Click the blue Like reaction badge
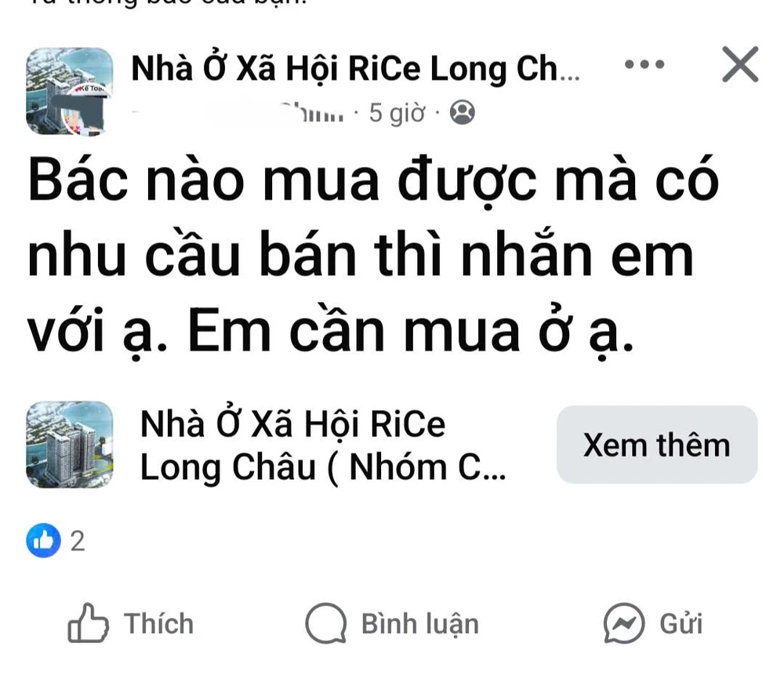Viewport: 784px width, 679px height. point(45,540)
